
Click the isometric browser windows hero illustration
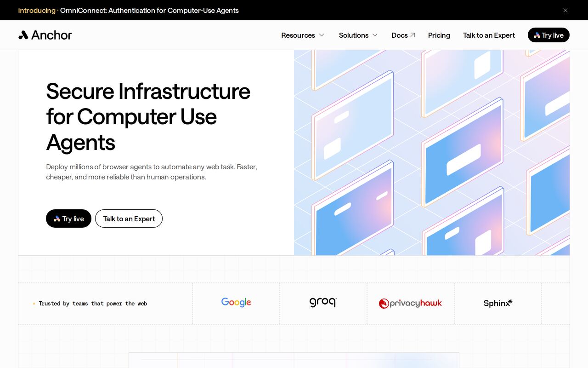pos(432,153)
